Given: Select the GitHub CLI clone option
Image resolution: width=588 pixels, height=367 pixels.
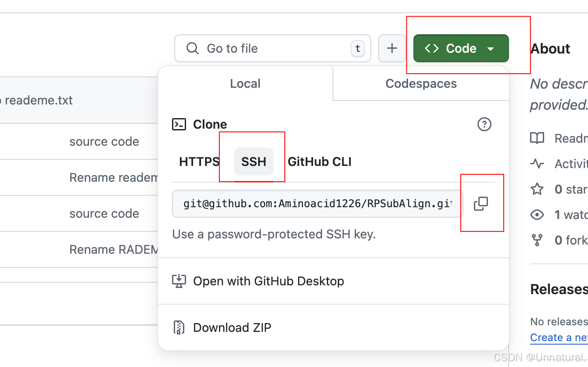Looking at the screenshot, I should 319,162.
